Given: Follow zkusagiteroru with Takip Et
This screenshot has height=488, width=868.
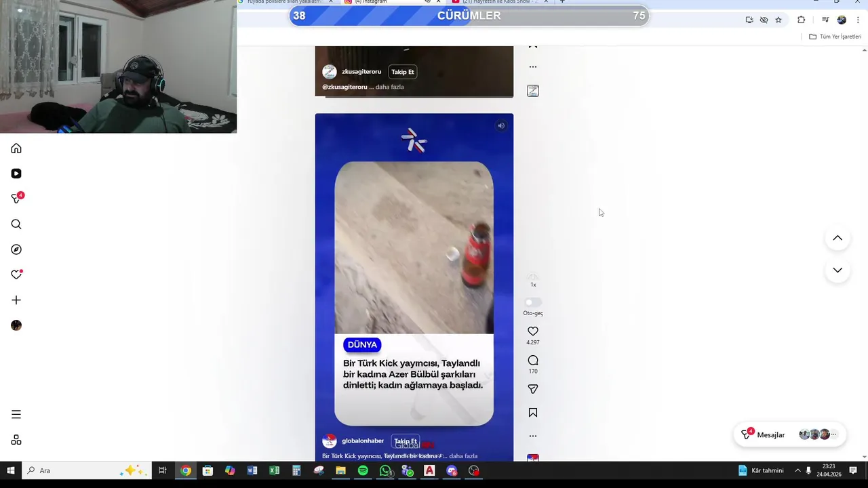Looking at the screenshot, I should click(x=402, y=72).
